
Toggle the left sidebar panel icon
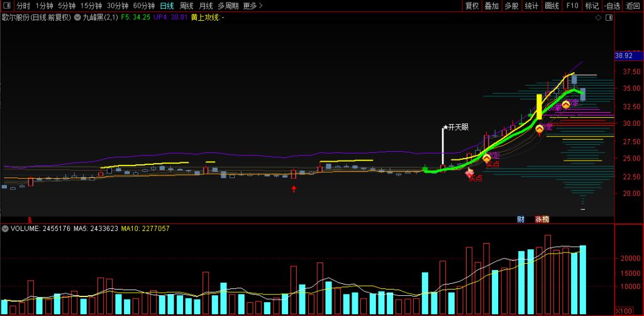click(6, 6)
